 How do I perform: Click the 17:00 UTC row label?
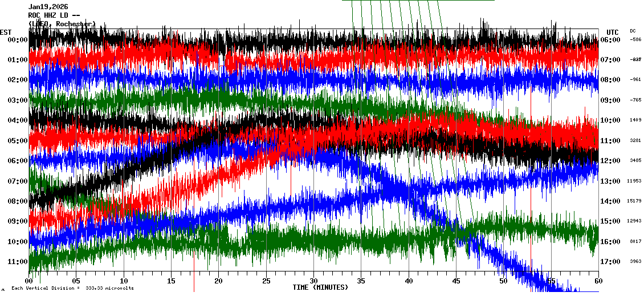click(x=611, y=262)
